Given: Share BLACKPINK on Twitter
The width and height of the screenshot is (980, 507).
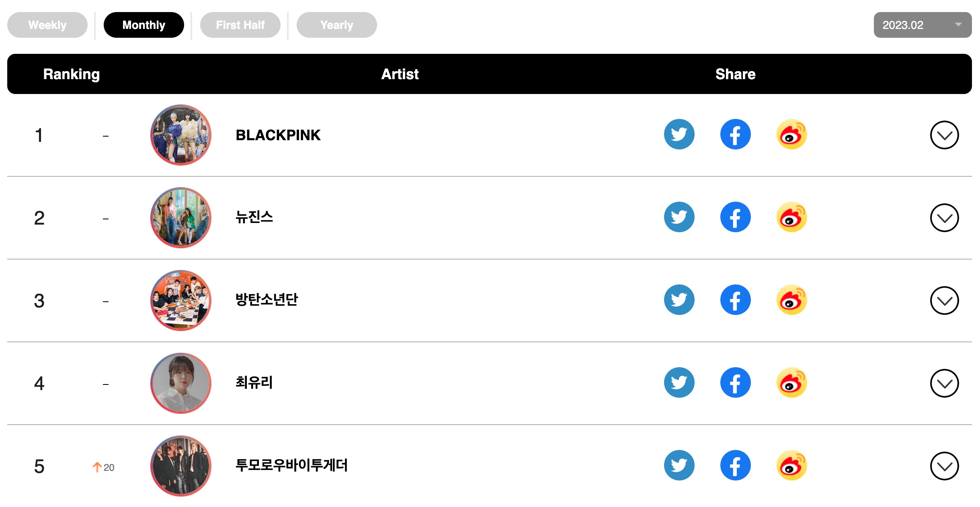Looking at the screenshot, I should tap(679, 134).
